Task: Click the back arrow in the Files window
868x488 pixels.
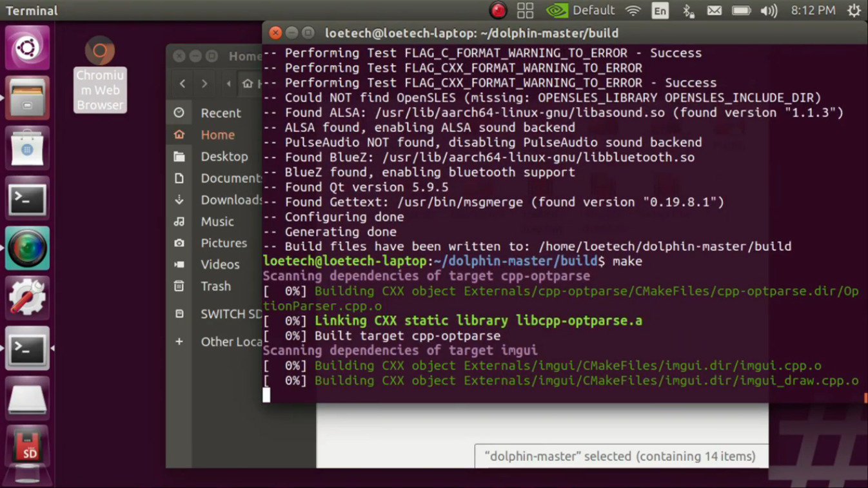Action: 182,83
